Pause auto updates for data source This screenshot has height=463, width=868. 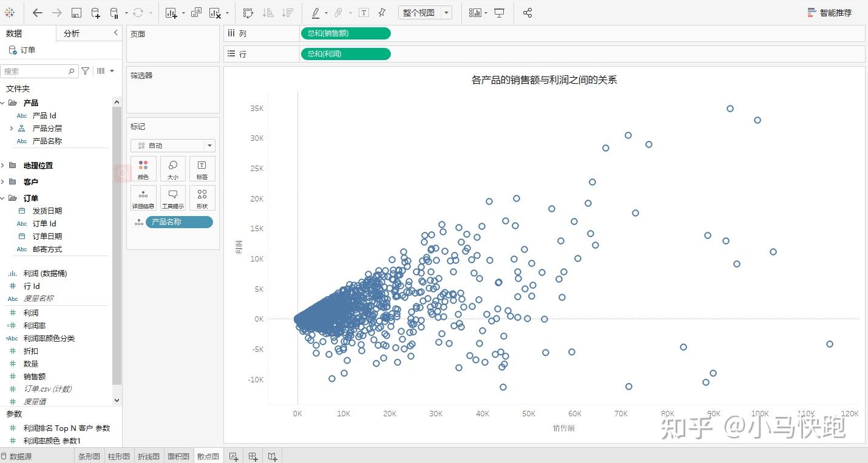[114, 13]
